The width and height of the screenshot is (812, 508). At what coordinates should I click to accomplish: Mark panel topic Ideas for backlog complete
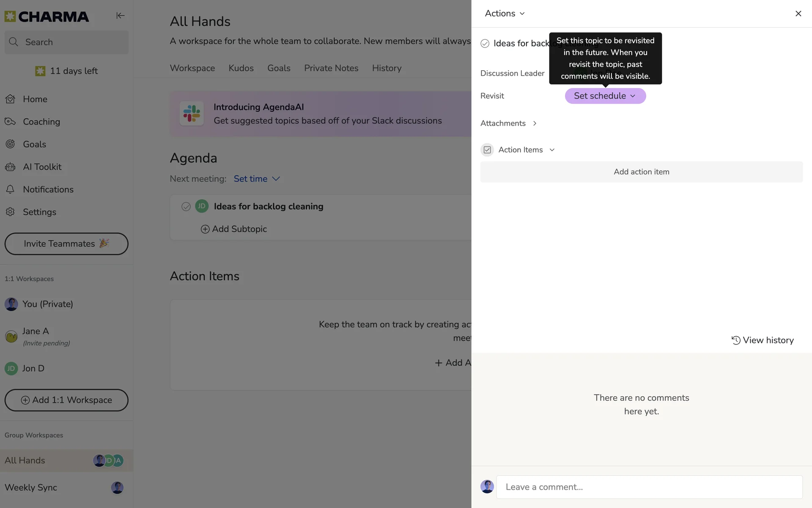click(485, 44)
